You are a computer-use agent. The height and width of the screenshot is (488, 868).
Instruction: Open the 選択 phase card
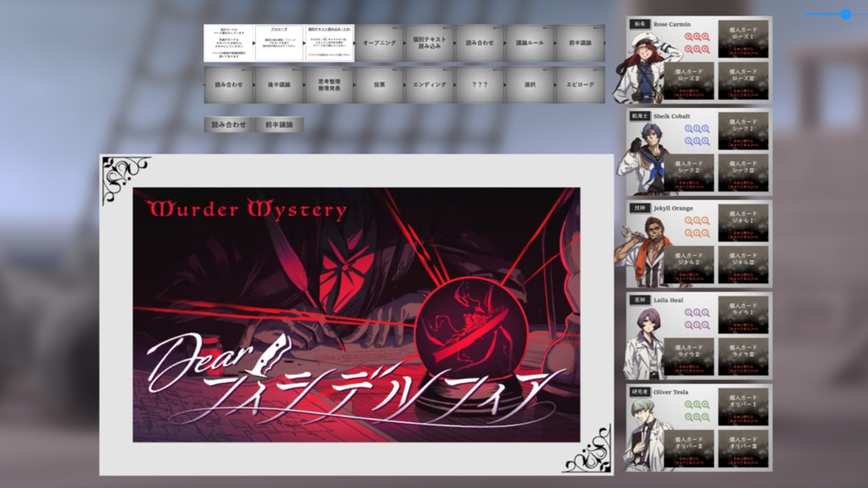530,85
